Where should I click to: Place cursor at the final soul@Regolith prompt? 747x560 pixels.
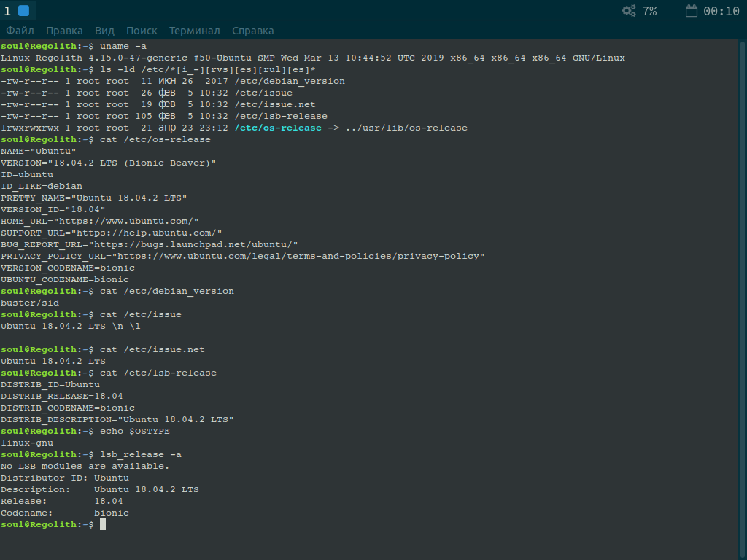point(103,525)
